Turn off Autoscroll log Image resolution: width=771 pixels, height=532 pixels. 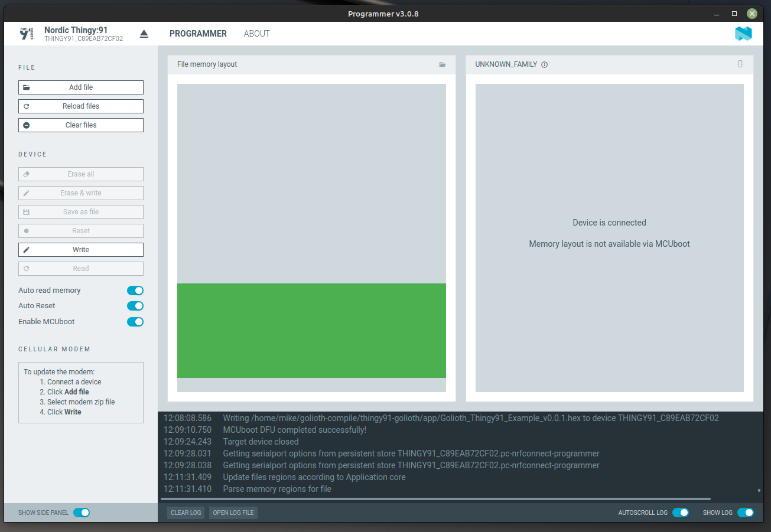point(680,513)
